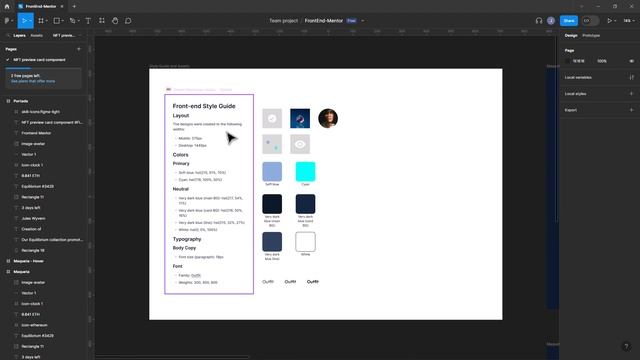
Task: Select the Comment tool
Action: click(128, 20)
